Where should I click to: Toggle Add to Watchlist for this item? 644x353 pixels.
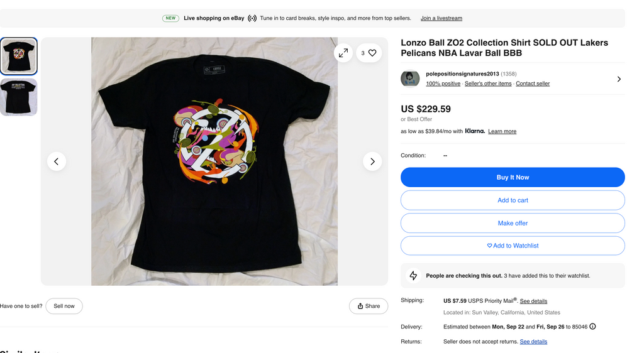513,246
